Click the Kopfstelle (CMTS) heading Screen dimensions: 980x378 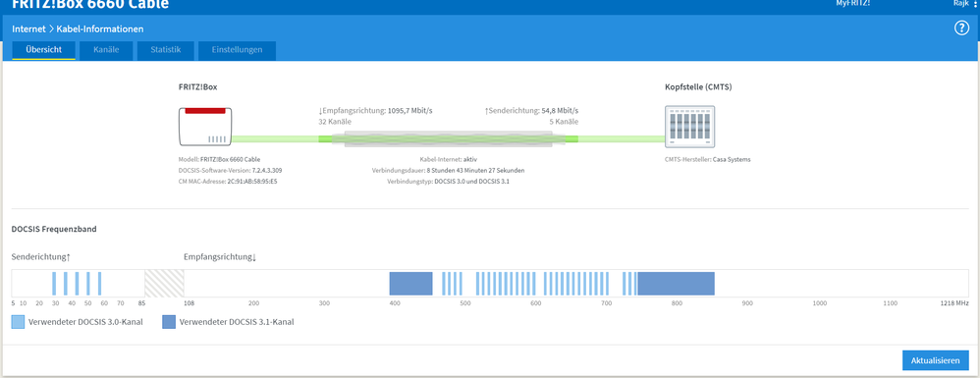(698, 86)
